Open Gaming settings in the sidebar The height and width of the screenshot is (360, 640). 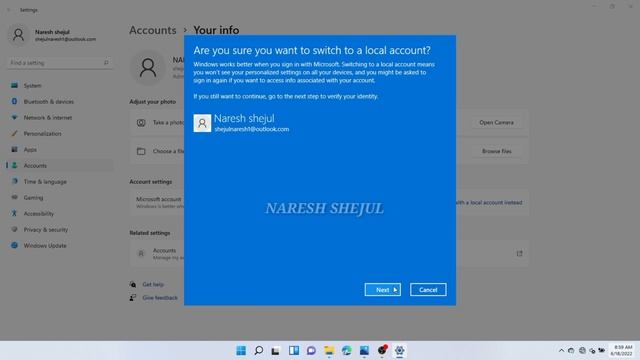click(x=60, y=198)
